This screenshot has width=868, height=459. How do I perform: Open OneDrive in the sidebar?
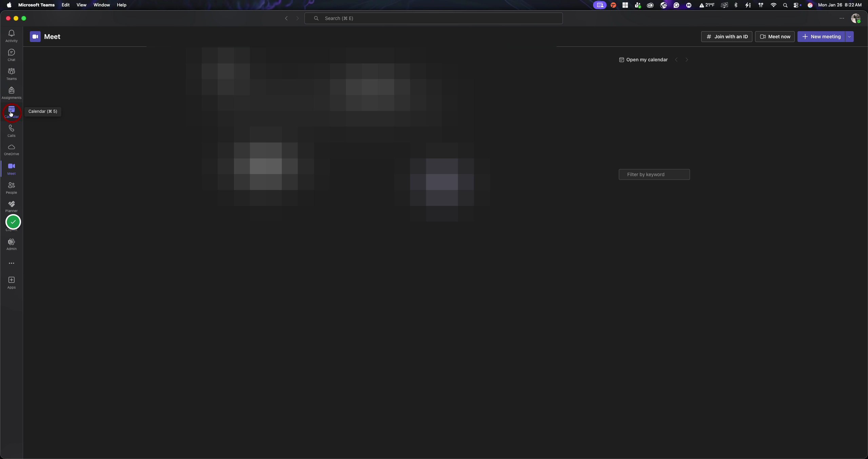pyautogui.click(x=11, y=150)
